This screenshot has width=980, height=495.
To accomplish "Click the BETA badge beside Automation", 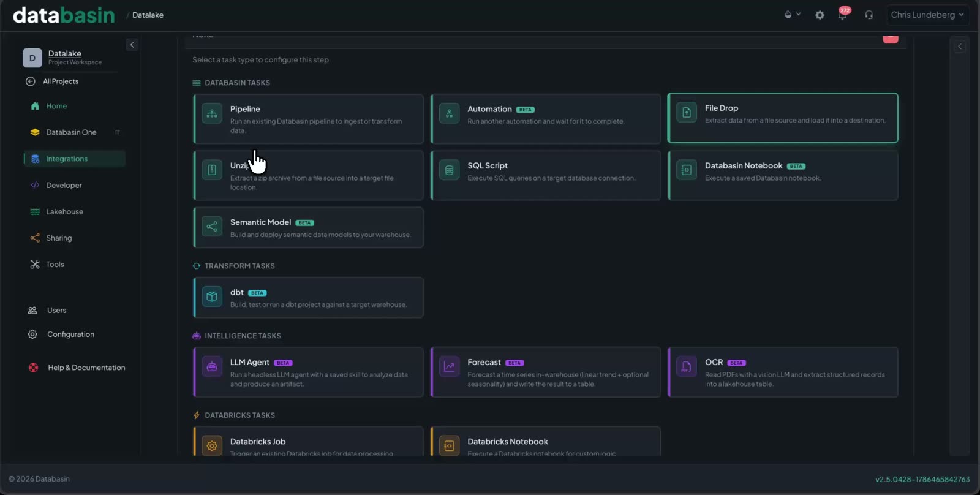I will point(526,110).
